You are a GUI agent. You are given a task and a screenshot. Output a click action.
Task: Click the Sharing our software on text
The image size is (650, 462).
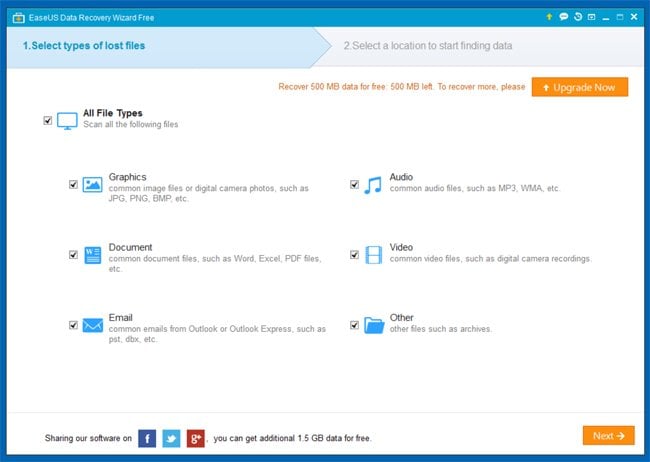point(88,438)
